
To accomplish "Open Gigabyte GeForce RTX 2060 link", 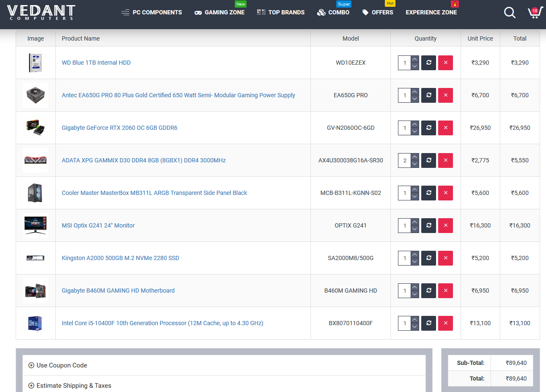I will pyautogui.click(x=120, y=128).
